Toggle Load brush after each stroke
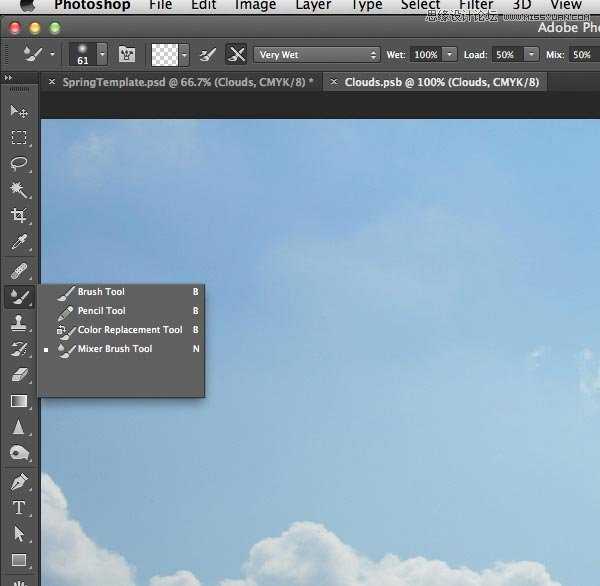Screen dimensions: 600x586 [x=206, y=54]
